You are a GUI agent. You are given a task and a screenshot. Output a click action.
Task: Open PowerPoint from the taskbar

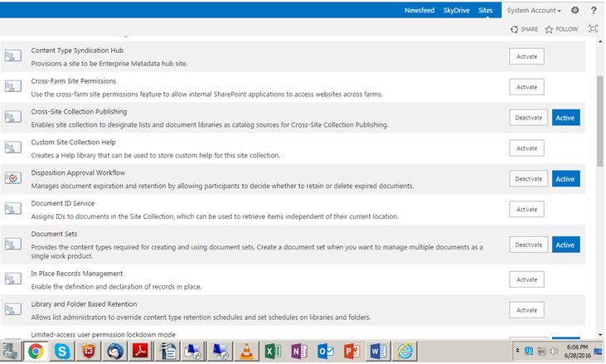351,352
